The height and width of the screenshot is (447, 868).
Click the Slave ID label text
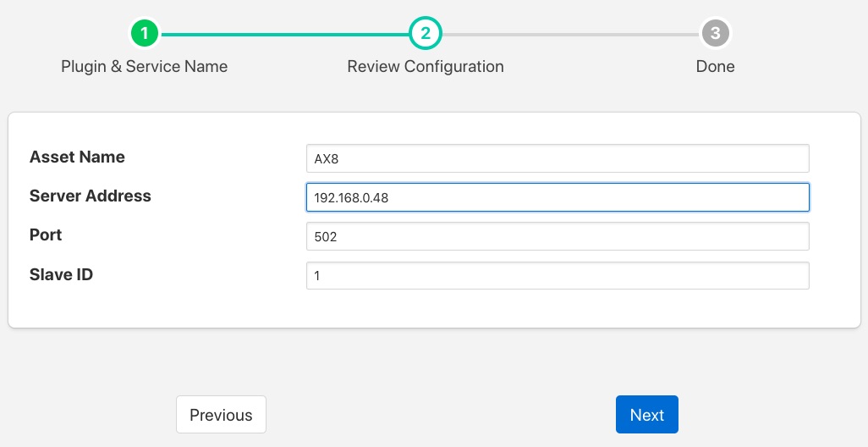[x=61, y=273]
